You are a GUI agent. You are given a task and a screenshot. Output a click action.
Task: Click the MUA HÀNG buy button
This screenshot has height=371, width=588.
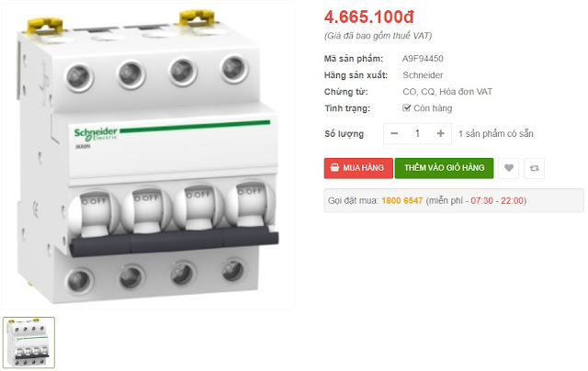(358, 168)
